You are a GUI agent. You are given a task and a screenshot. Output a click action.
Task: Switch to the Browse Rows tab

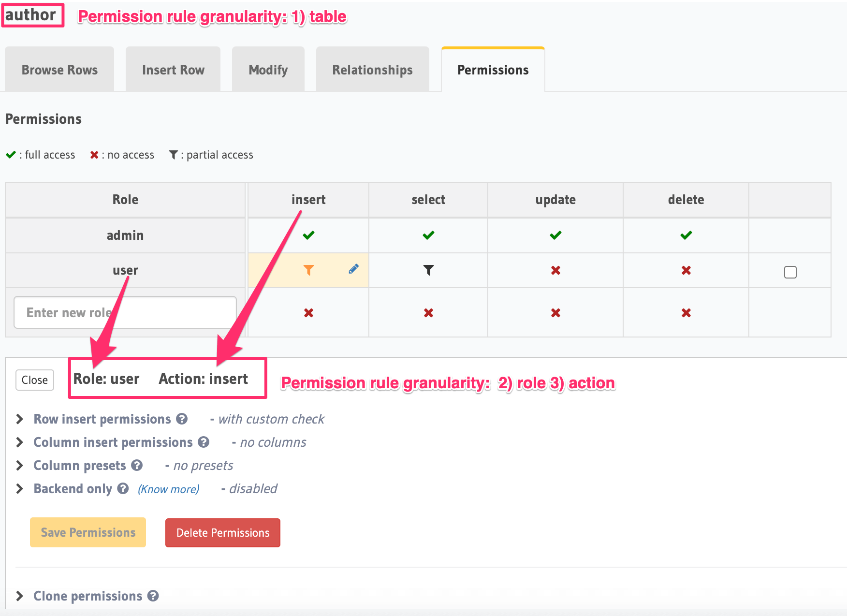[x=59, y=70]
